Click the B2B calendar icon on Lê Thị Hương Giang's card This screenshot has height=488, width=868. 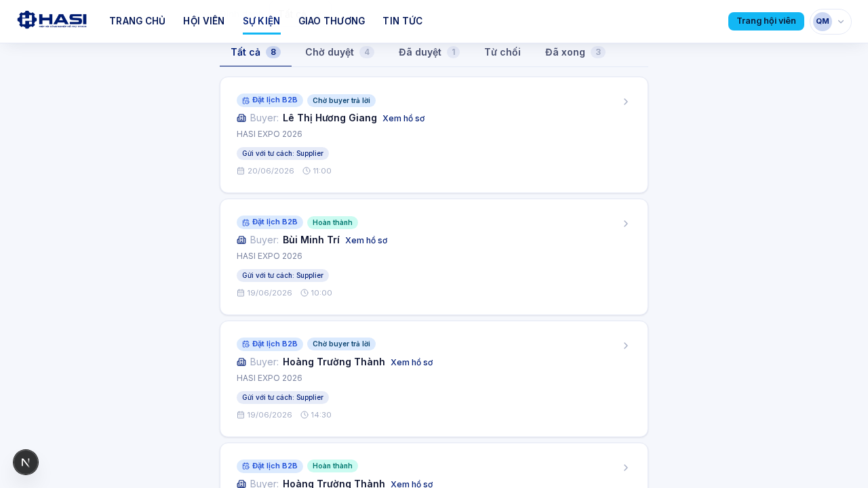(245, 100)
